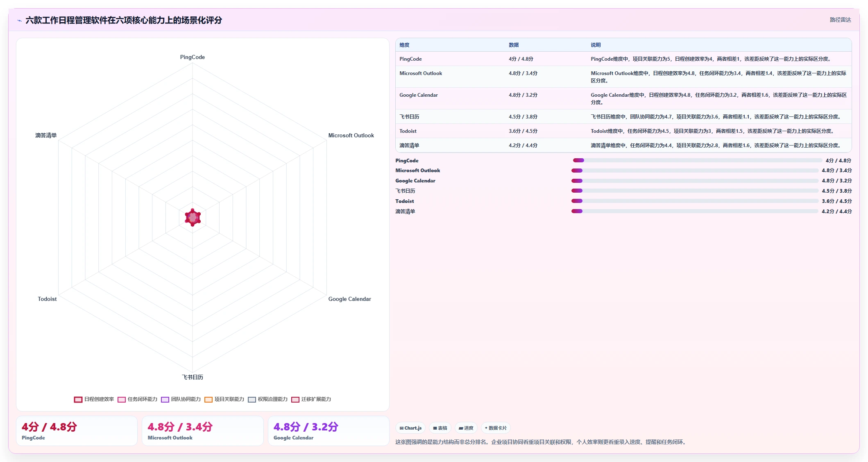Click the 路径雷达 label in header
Image resolution: width=868 pixels, height=462 pixels.
point(840,20)
